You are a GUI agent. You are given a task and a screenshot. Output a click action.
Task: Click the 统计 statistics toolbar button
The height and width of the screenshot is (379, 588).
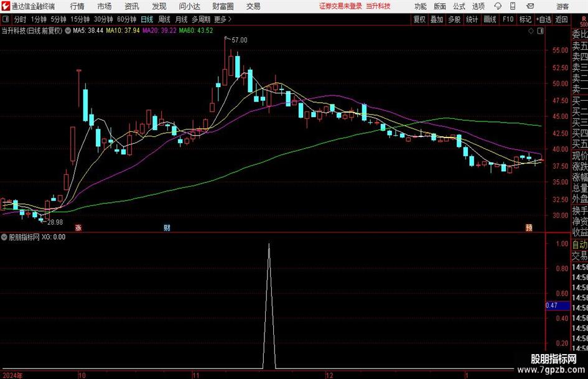tap(472, 19)
